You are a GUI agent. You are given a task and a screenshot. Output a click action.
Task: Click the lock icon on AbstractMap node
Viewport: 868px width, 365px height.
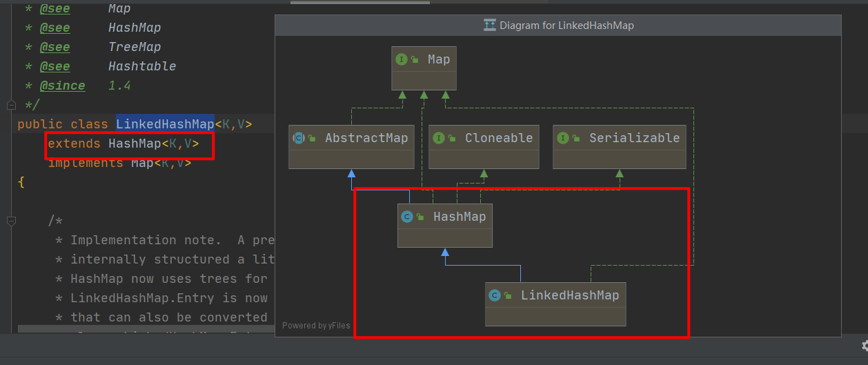313,139
